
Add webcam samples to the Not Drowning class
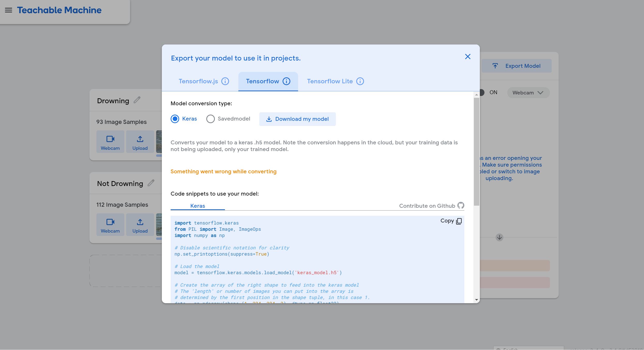point(110,225)
